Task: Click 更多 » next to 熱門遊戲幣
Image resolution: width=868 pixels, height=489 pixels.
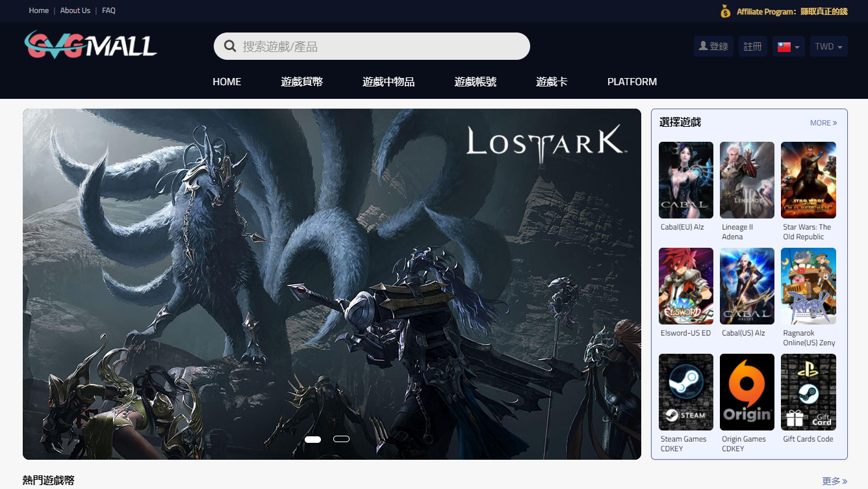Action: (x=835, y=481)
